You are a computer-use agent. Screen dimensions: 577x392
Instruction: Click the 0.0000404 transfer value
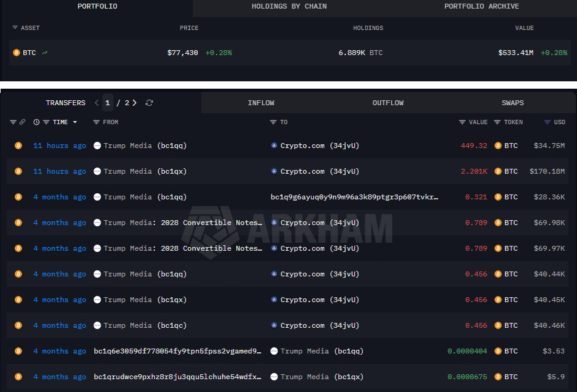click(x=467, y=351)
